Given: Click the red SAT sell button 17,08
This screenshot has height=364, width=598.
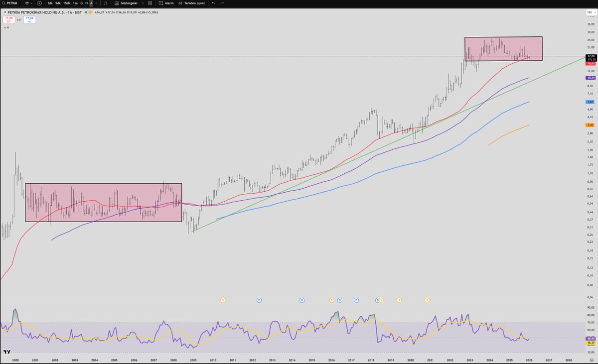Looking at the screenshot, I should coord(8,20).
